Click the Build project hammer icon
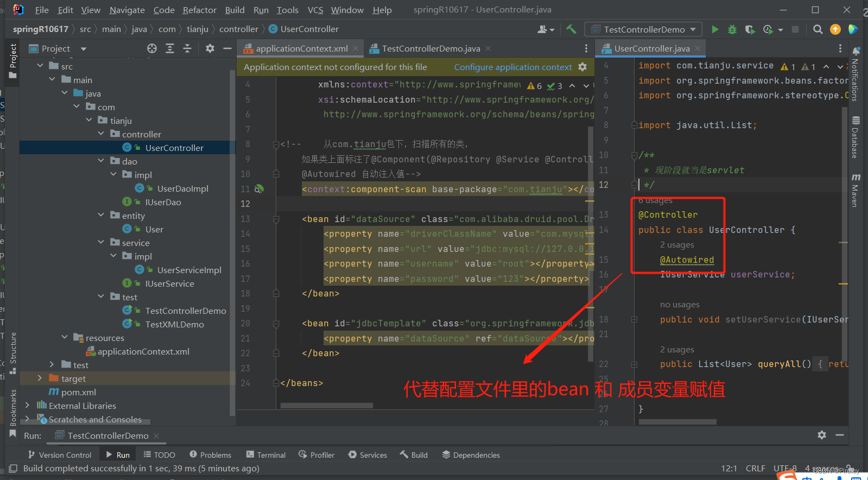This screenshot has width=868, height=480. [x=571, y=29]
